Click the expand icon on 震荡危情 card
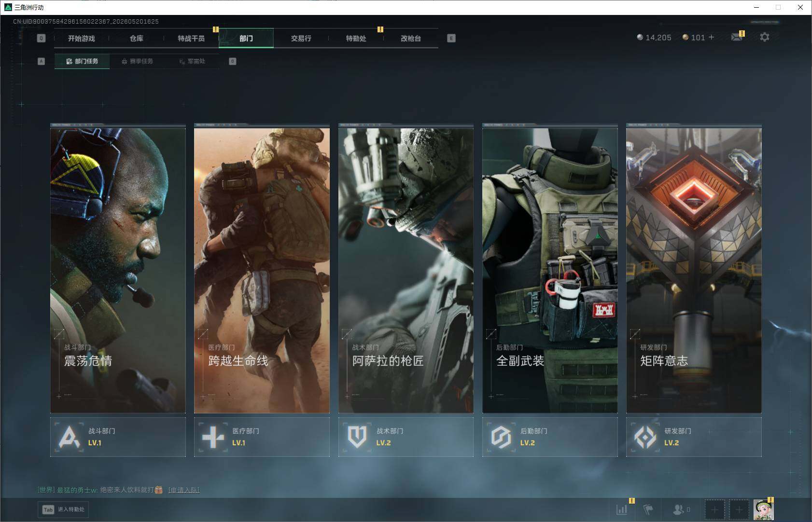Viewport: 812px width, 522px height. (59, 334)
